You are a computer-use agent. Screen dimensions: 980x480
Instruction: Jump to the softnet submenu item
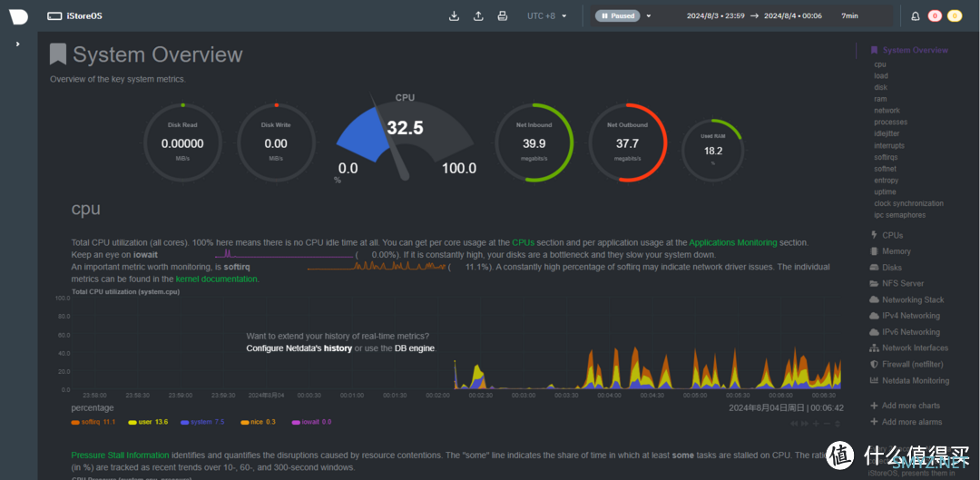(x=886, y=169)
